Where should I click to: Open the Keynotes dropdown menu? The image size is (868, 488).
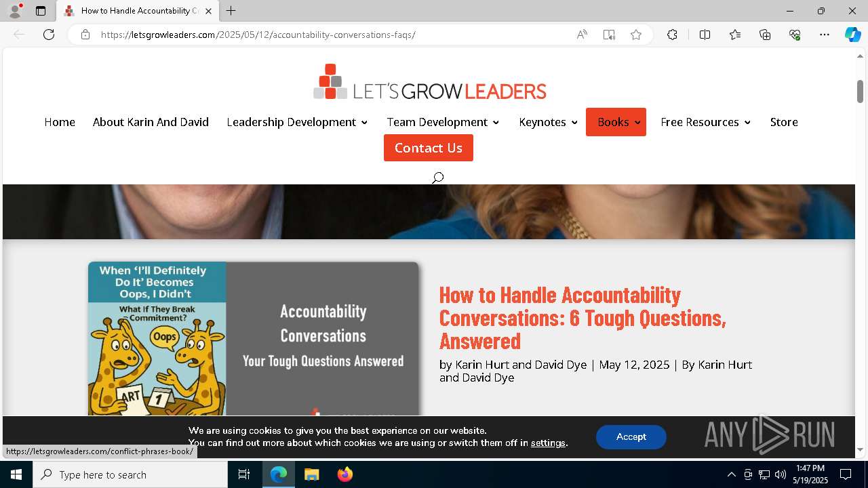click(x=548, y=122)
